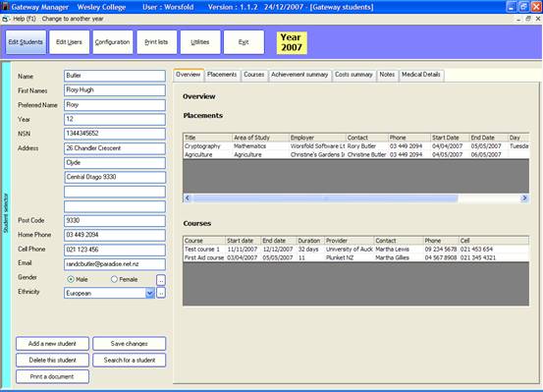
Task: Click the ellipsis button next to Gender
Action: coord(161,279)
